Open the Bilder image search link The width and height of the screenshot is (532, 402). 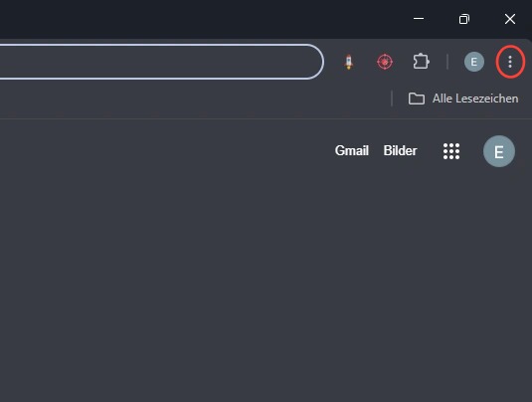tap(400, 151)
